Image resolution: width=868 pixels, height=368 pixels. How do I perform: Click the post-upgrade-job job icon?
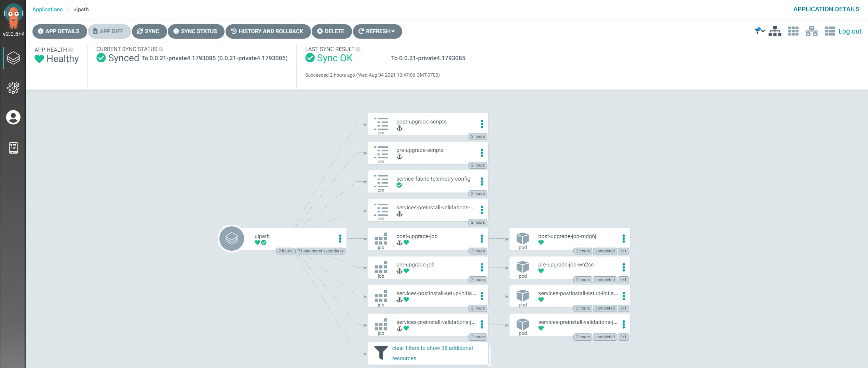(x=381, y=238)
